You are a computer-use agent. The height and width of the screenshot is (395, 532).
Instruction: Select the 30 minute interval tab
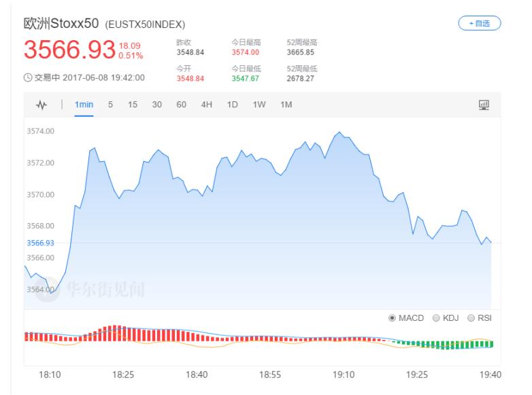tap(156, 105)
